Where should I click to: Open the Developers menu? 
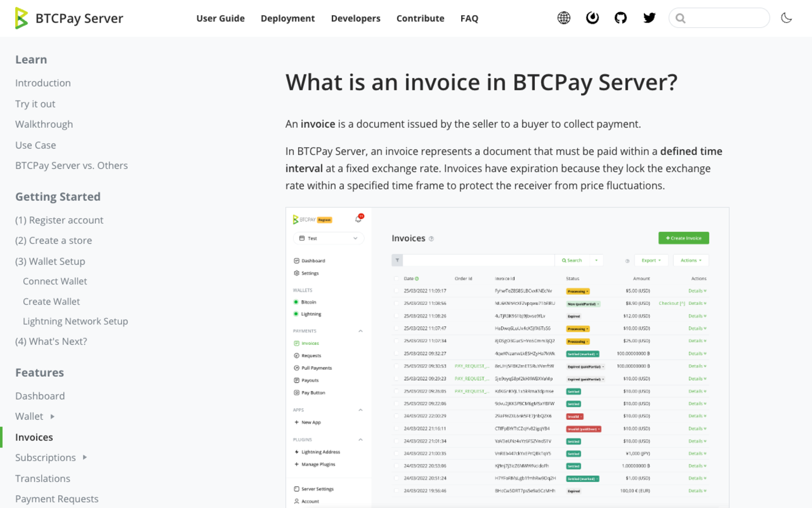tap(356, 19)
